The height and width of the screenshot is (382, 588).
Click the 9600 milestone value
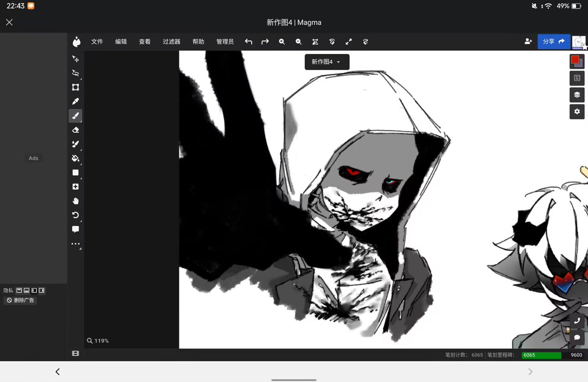pyautogui.click(x=576, y=355)
